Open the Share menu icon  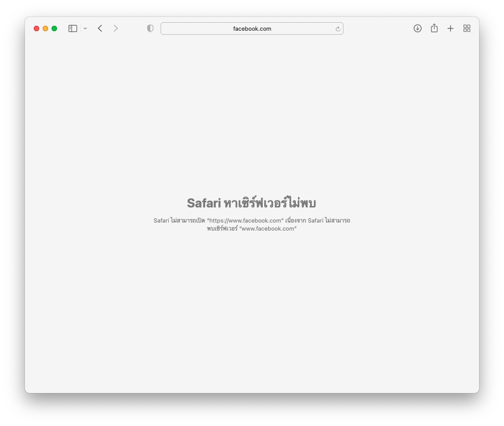(x=434, y=28)
